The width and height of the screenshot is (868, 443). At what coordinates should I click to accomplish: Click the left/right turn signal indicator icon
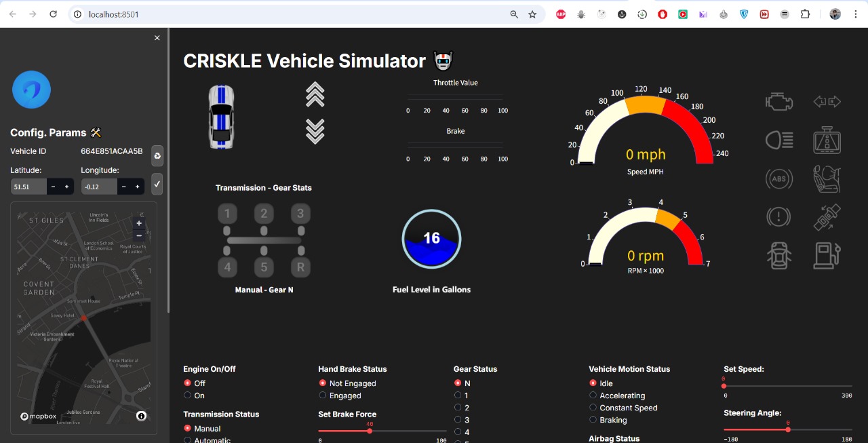(827, 102)
